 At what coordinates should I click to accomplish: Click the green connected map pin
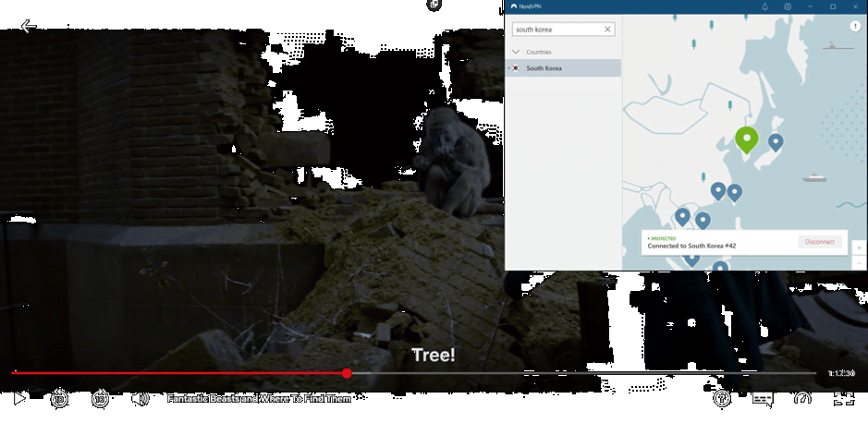tap(746, 139)
